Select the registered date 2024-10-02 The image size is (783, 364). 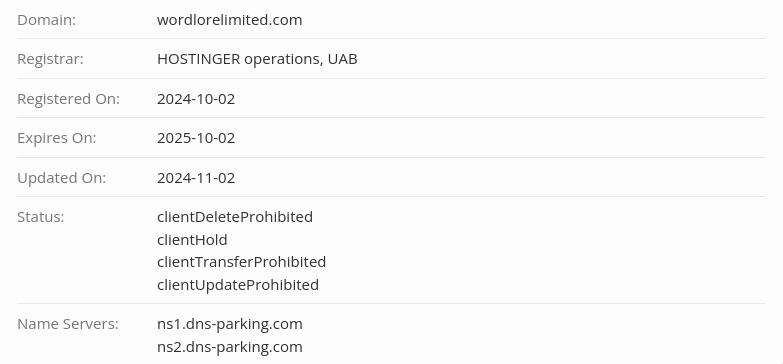[x=196, y=99]
